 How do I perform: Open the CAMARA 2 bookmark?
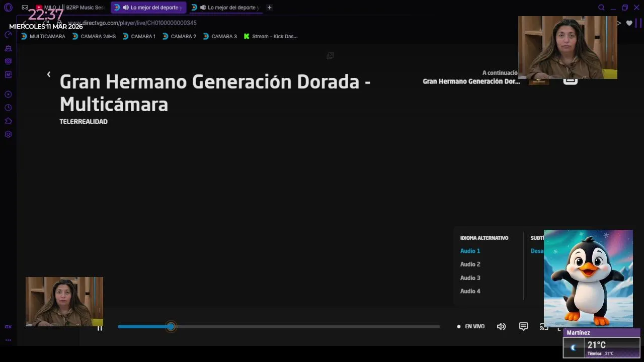click(x=179, y=36)
